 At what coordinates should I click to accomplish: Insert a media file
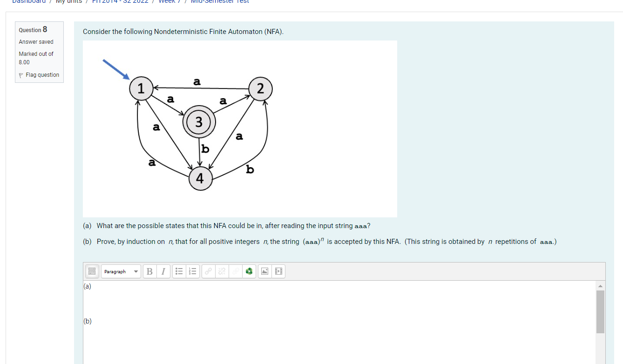pyautogui.click(x=278, y=271)
